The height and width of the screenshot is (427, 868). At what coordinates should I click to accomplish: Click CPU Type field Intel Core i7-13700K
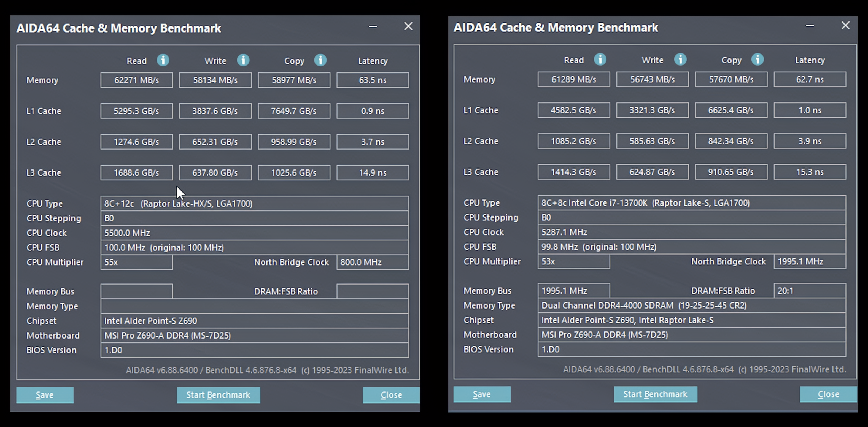click(692, 203)
